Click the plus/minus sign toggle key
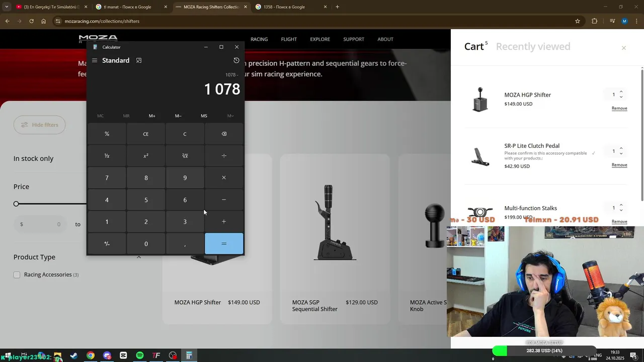Viewport: 644px width, 362px height. [x=107, y=243]
